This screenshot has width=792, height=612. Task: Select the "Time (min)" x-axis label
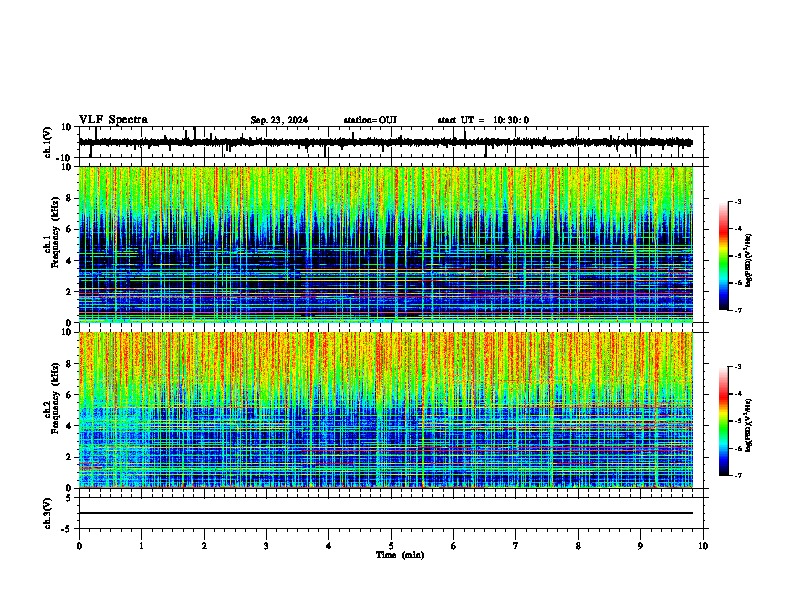pyautogui.click(x=400, y=555)
